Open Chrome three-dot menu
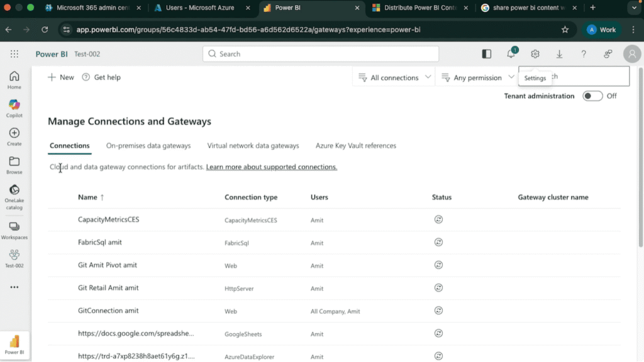Screen dimensions: 644x362 coord(633,30)
